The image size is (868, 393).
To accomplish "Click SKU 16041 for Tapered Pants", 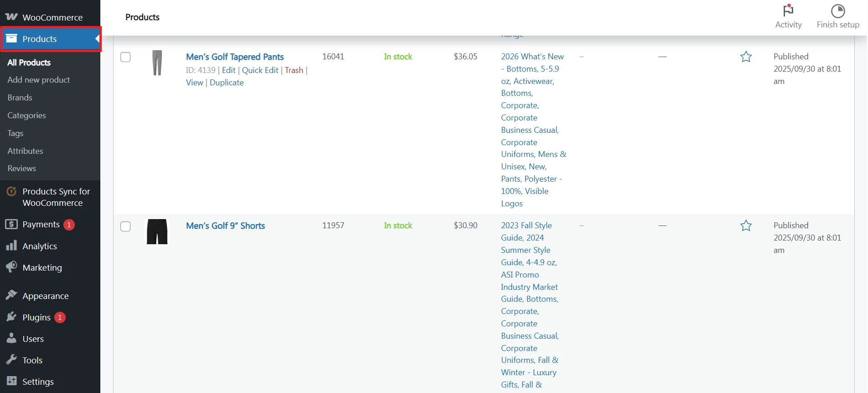I will [333, 57].
